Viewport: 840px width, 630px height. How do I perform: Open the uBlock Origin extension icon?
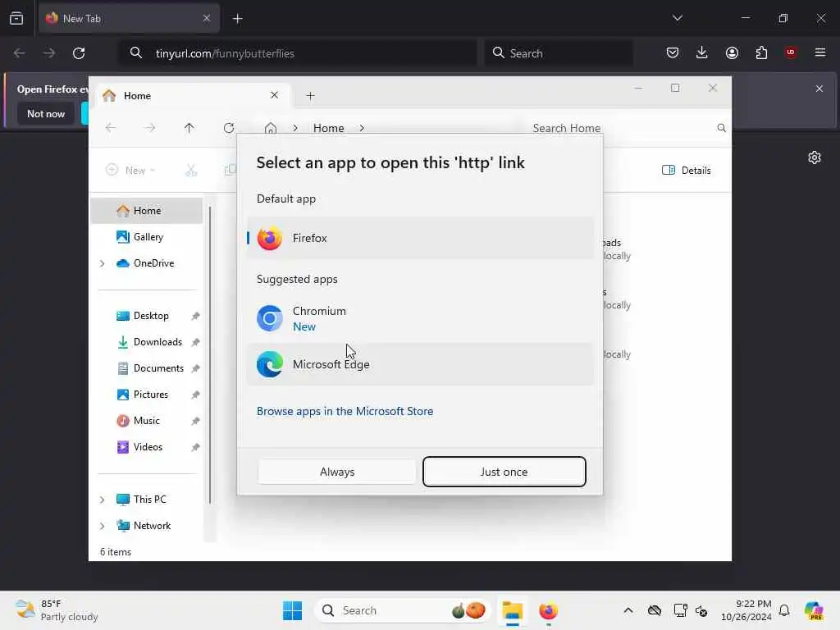(x=791, y=52)
